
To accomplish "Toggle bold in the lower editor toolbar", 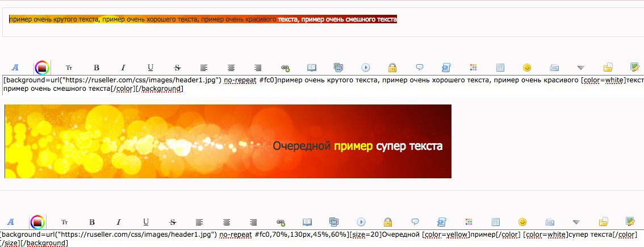I will 92,223.
